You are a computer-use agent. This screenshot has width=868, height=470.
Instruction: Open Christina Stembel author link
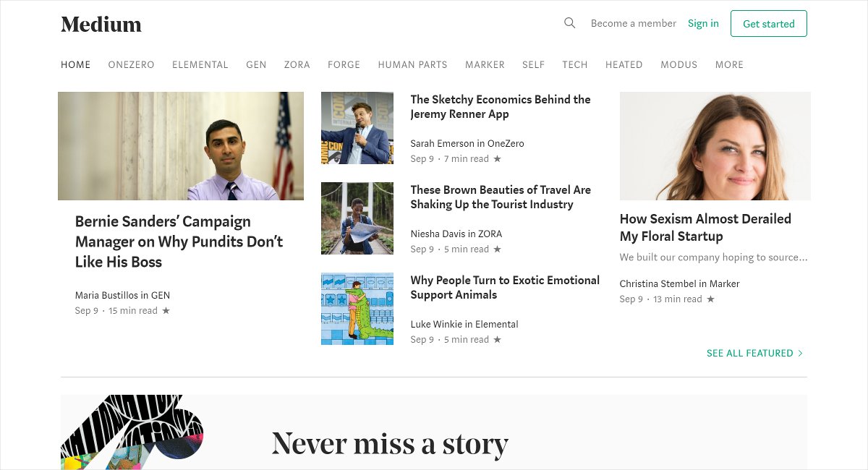coord(658,284)
